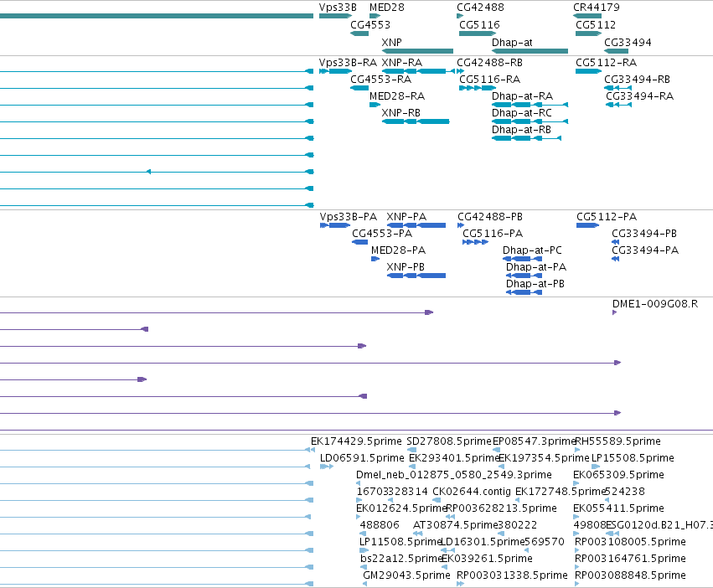
Task: Click transcript MED28-RA label
Action: coord(397,96)
